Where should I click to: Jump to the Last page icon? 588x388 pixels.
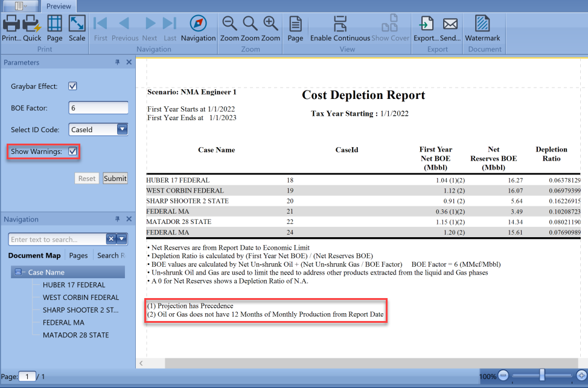coord(170,25)
